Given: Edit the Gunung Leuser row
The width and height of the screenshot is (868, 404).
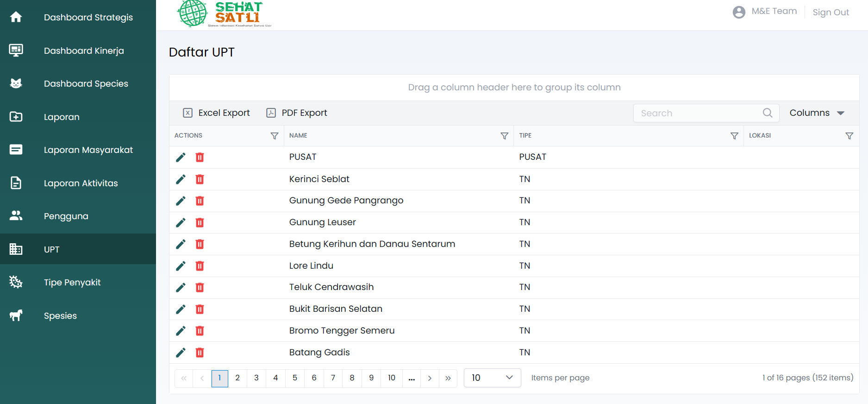Looking at the screenshot, I should coord(181,222).
